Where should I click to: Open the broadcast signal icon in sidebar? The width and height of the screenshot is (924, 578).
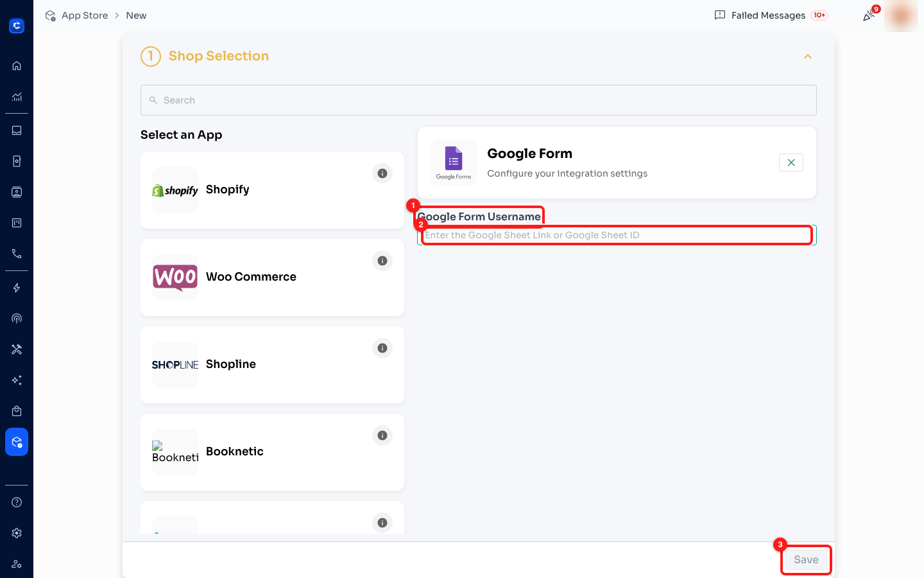click(17, 319)
